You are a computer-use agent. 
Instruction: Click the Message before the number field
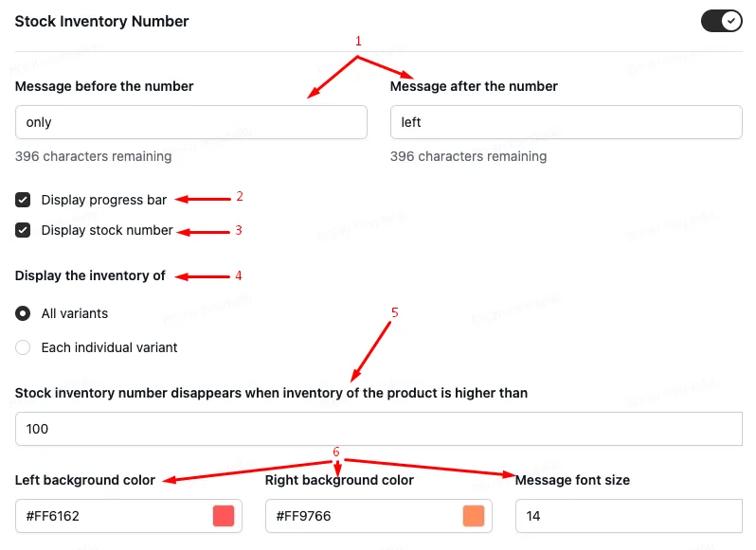click(191, 122)
